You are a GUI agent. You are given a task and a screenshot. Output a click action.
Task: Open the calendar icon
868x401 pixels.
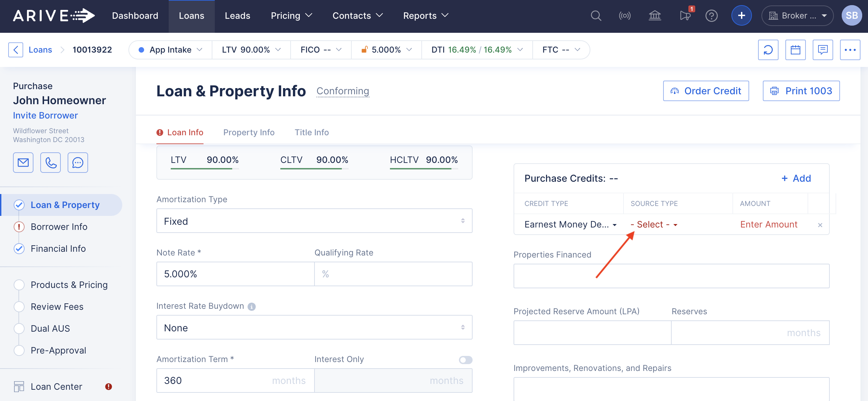(x=795, y=50)
